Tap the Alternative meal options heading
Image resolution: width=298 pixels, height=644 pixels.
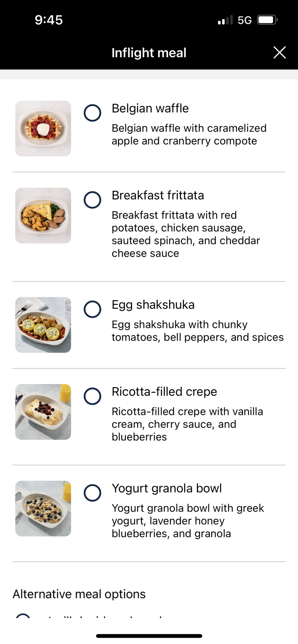(79, 594)
